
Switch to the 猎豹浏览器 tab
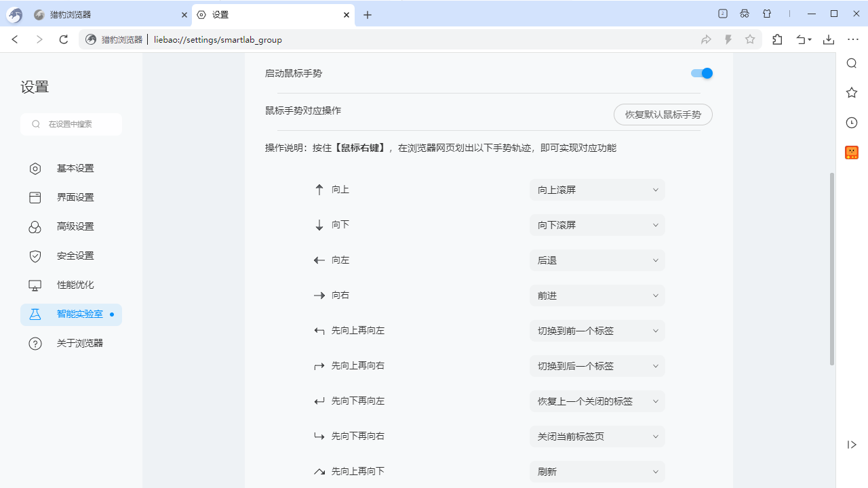[x=102, y=14]
